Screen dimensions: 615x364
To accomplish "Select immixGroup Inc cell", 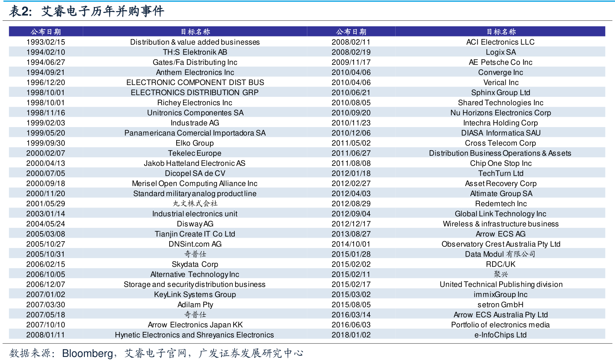I will pyautogui.click(x=501, y=295).
